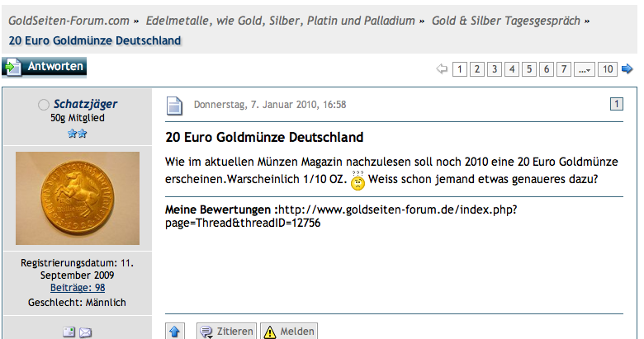Select the Registrierungsdatum text
This screenshot has width=644, height=339.
point(78,269)
